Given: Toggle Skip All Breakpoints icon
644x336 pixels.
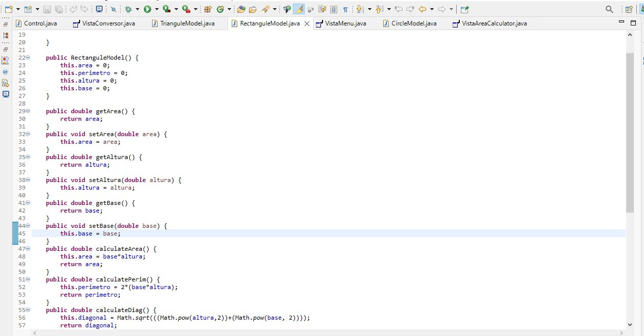Looking at the screenshot, I should [x=114, y=10].
